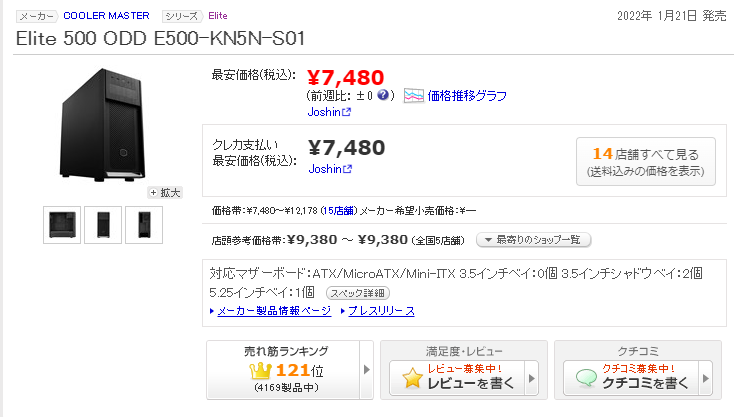Open the COOLER MASTER maker link
Screen dimensions: 734x417
click(x=106, y=16)
